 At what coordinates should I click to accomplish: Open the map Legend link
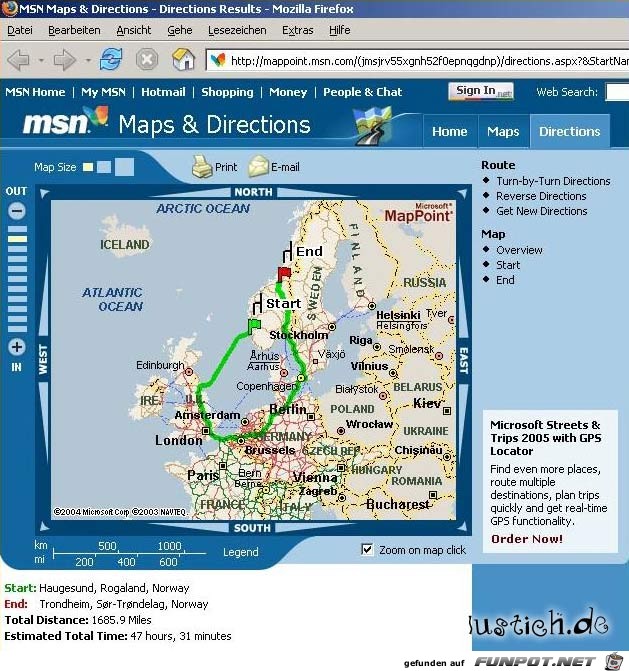pyautogui.click(x=240, y=552)
